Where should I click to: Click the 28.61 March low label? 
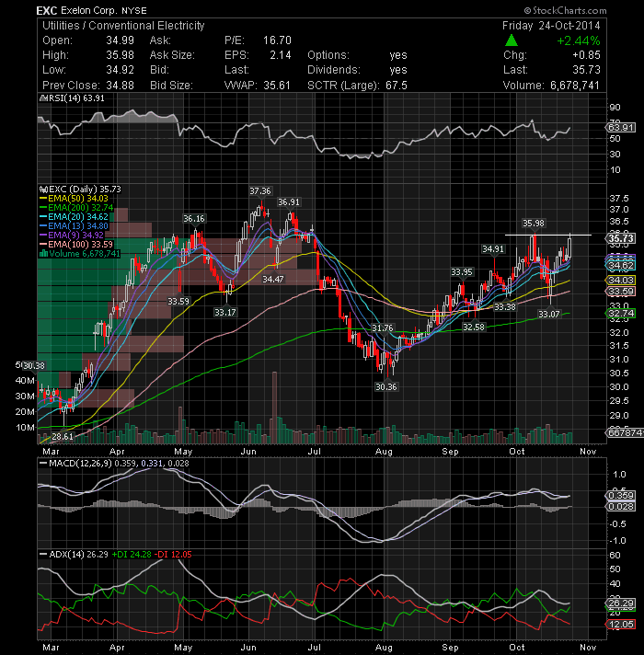point(63,437)
